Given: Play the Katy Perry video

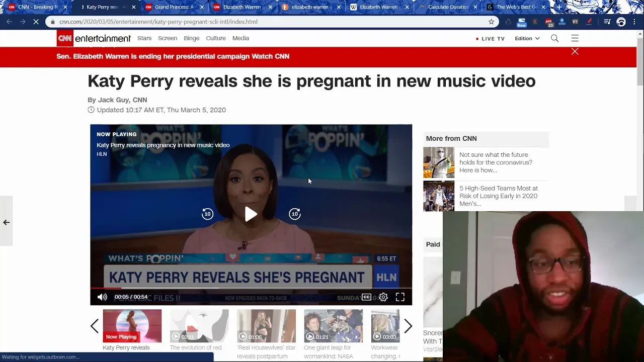Looking at the screenshot, I should (251, 214).
